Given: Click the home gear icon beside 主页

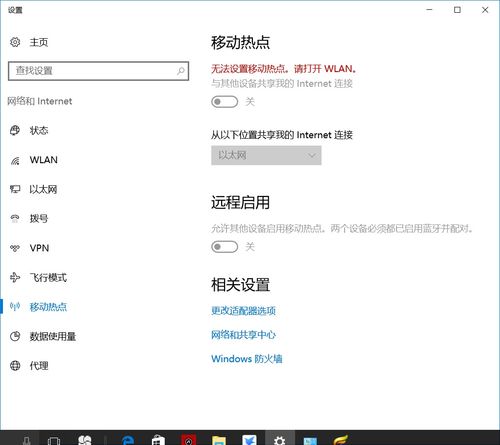Looking at the screenshot, I should [x=15, y=42].
